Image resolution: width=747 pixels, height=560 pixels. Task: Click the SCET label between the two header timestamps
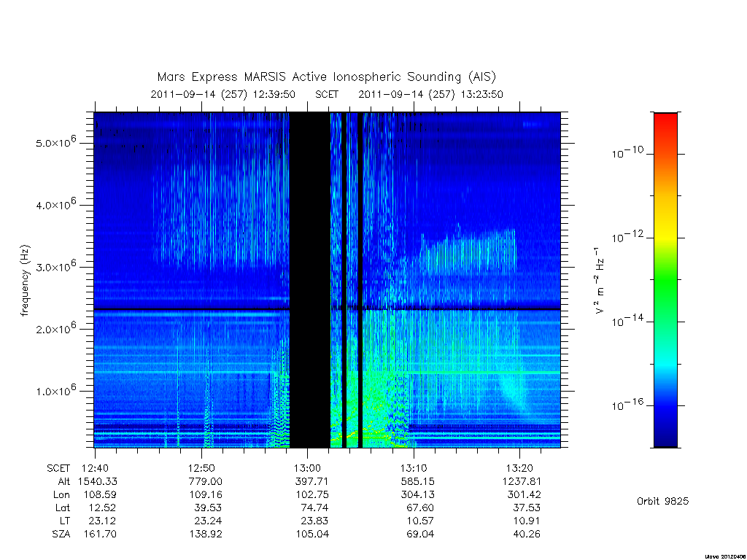tap(327, 94)
